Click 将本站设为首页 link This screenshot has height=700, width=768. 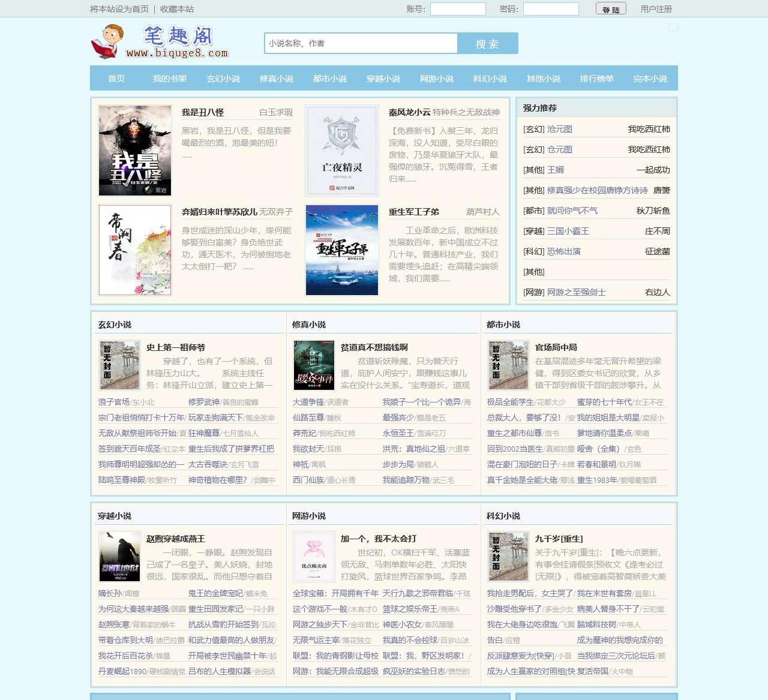tap(119, 9)
